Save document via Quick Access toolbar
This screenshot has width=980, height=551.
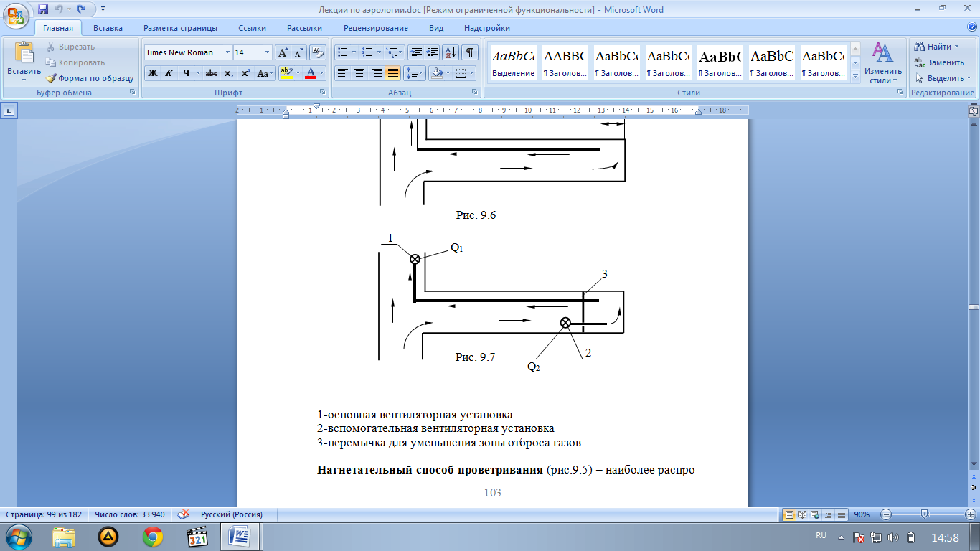[43, 10]
